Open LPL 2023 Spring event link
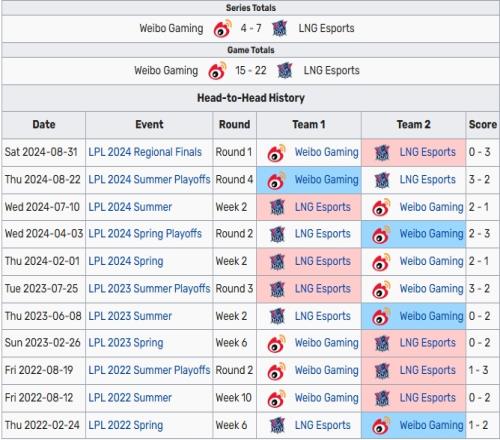The width and height of the screenshot is (500, 440). coord(126,343)
